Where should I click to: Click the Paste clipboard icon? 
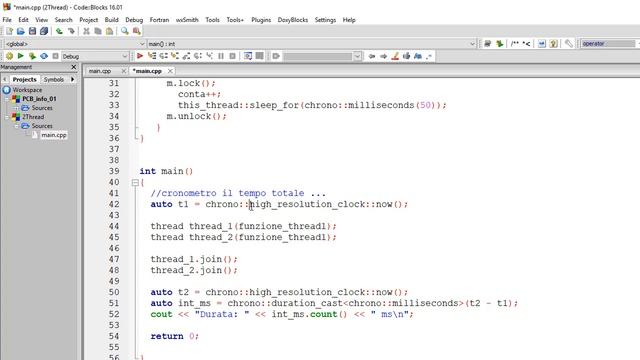click(x=109, y=31)
